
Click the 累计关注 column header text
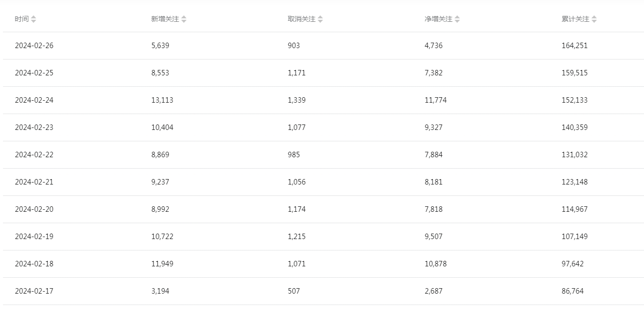[576, 19]
